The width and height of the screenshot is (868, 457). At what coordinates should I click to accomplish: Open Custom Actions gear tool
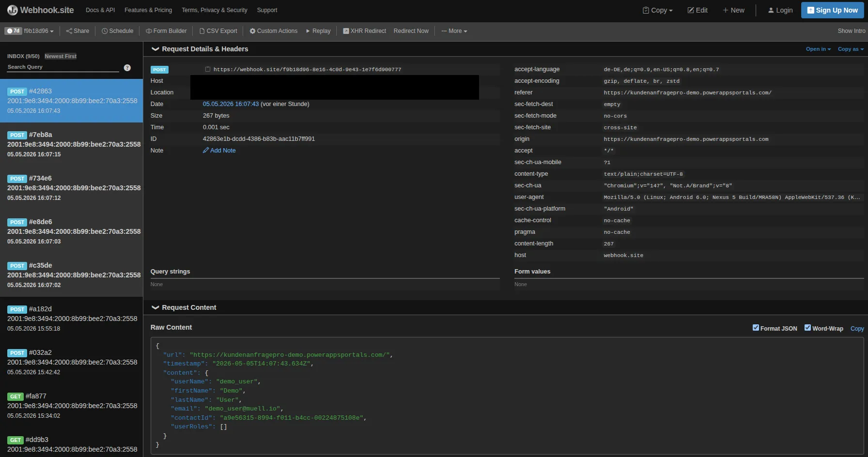click(273, 31)
